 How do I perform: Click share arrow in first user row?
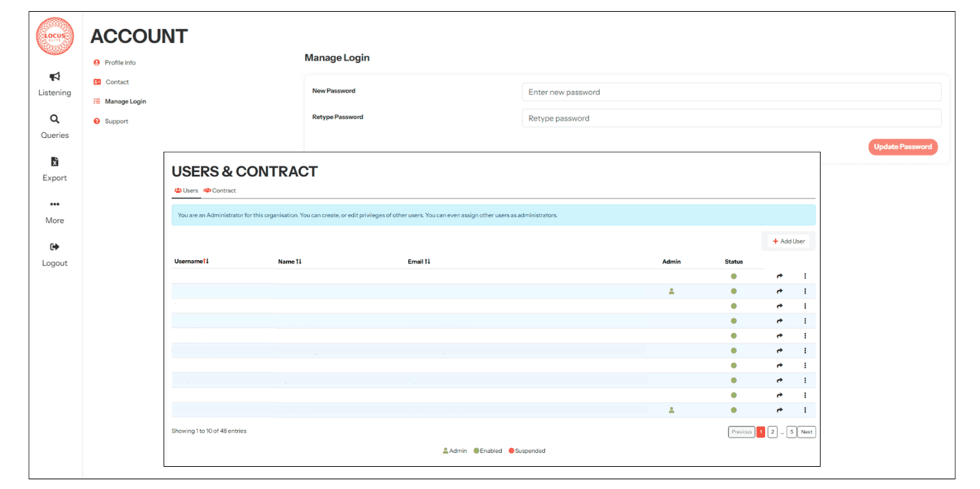[x=780, y=276]
